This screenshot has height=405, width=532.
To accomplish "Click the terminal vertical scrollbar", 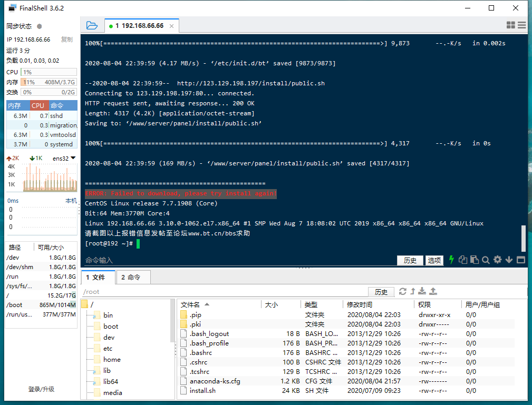I will tap(523, 238).
